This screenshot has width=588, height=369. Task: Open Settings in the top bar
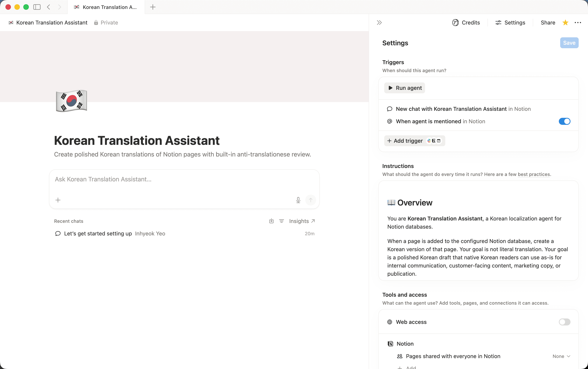click(510, 23)
